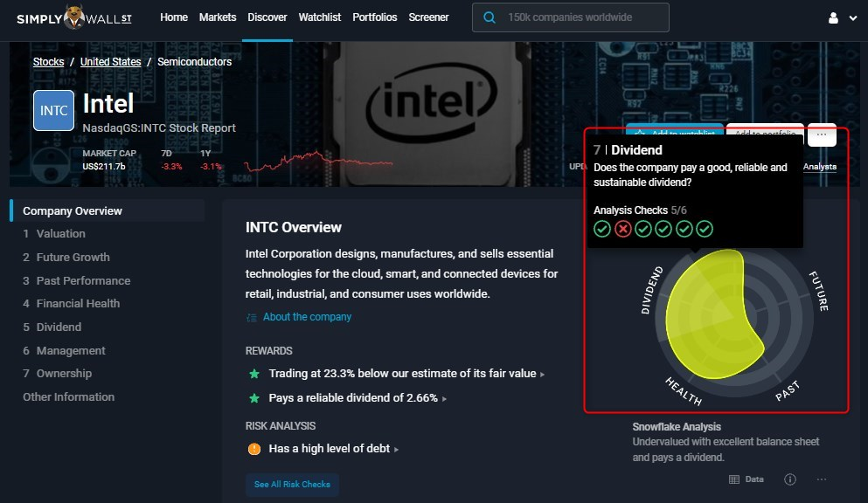This screenshot has width=868, height=503.
Task: Click the fifth dividend check icon
Action: pyautogui.click(x=684, y=229)
